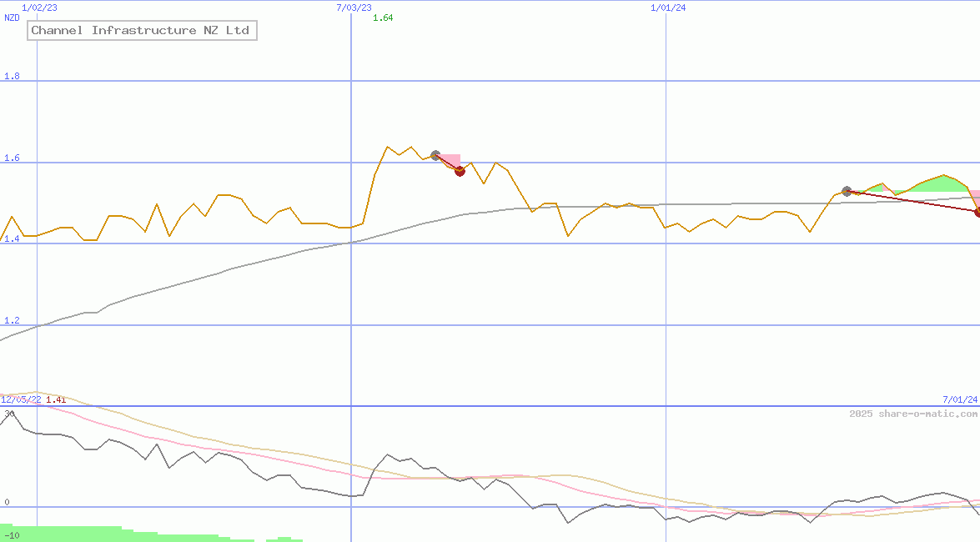Select the gray signal marker on the right side
The width and height of the screenshot is (980, 542).
tap(847, 191)
